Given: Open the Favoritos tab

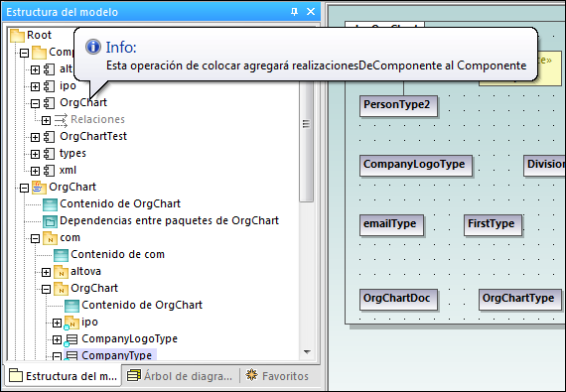Looking at the screenshot, I should (x=277, y=376).
